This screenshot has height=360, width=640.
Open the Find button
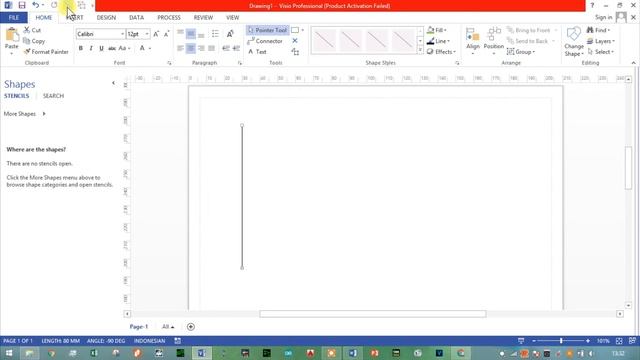point(598,30)
